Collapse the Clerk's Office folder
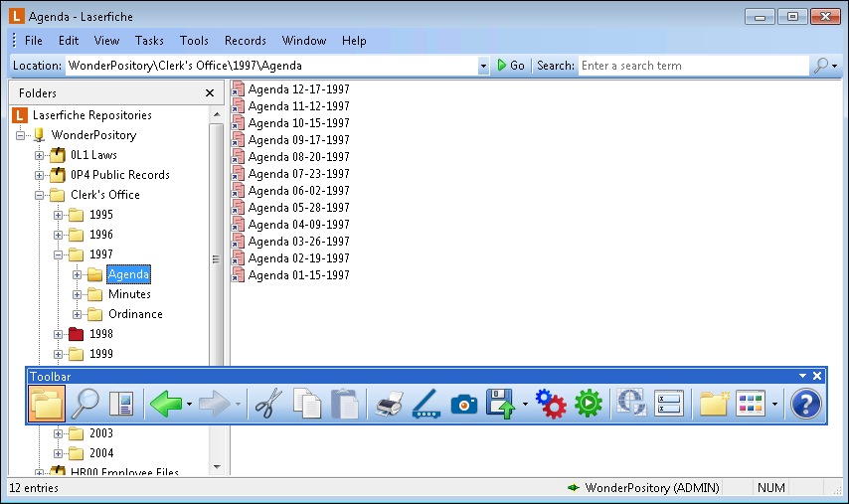The image size is (849, 504). 39,196
